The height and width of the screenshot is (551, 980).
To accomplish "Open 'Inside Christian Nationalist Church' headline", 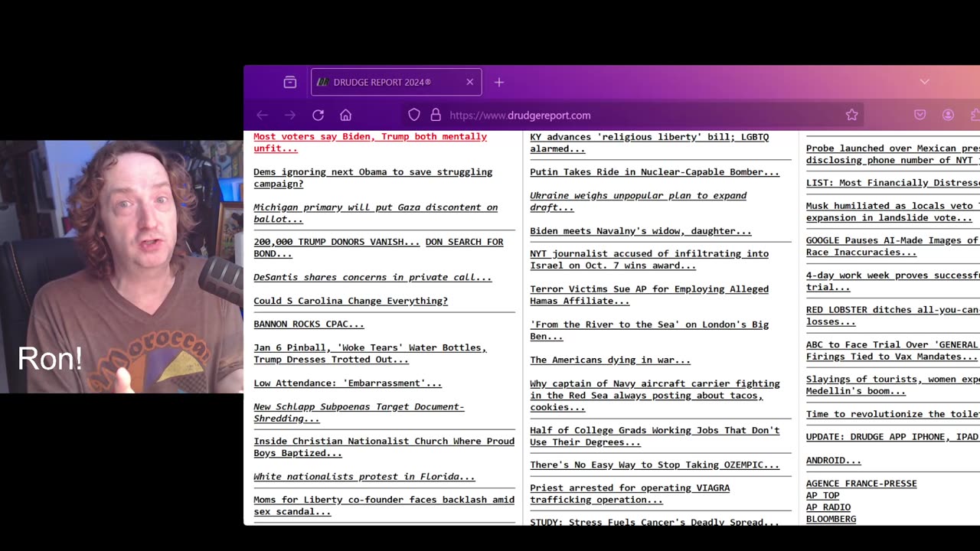I will 384,447.
